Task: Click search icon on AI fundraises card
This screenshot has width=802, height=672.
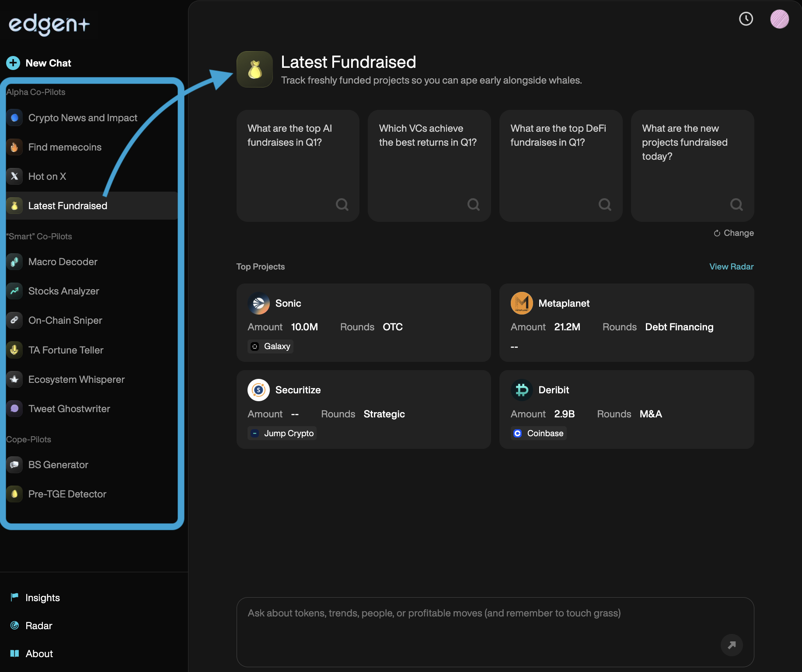Action: click(342, 204)
